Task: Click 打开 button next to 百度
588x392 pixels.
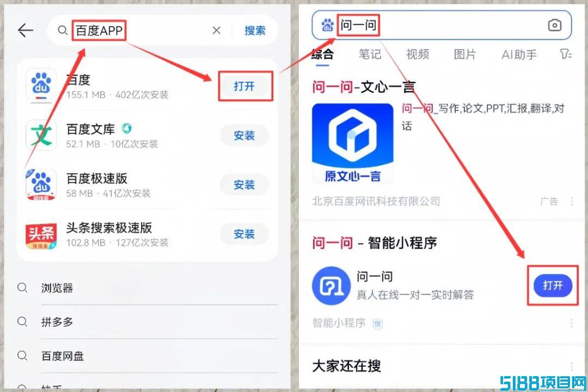Action: (244, 86)
